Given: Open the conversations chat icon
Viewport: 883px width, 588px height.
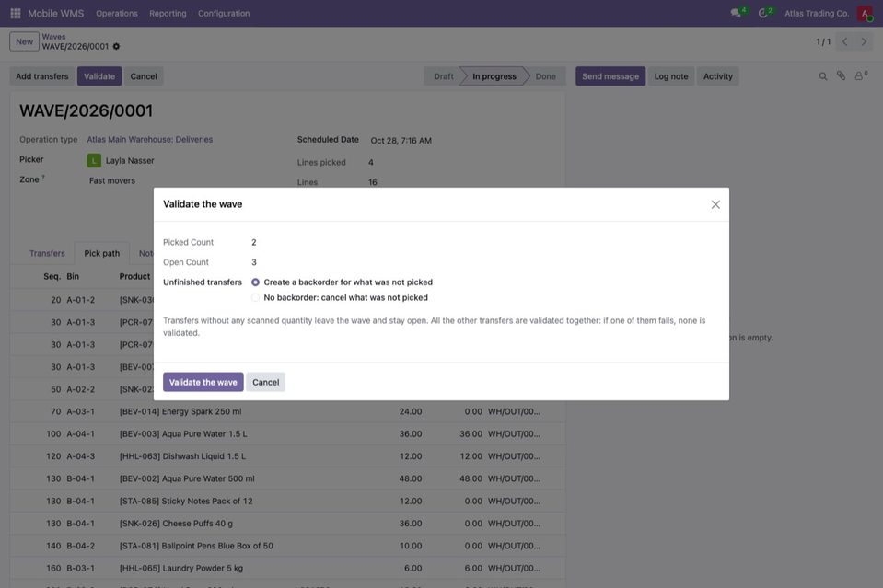Looking at the screenshot, I should point(736,13).
